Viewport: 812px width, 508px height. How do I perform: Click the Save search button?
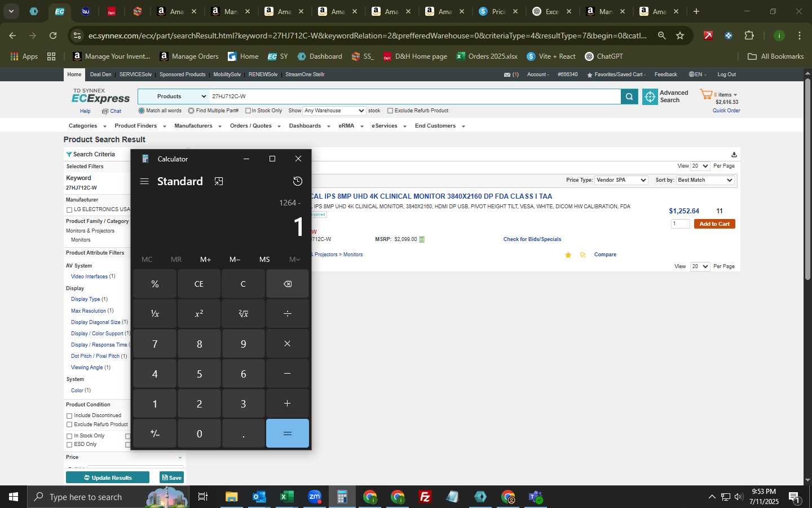172,478
